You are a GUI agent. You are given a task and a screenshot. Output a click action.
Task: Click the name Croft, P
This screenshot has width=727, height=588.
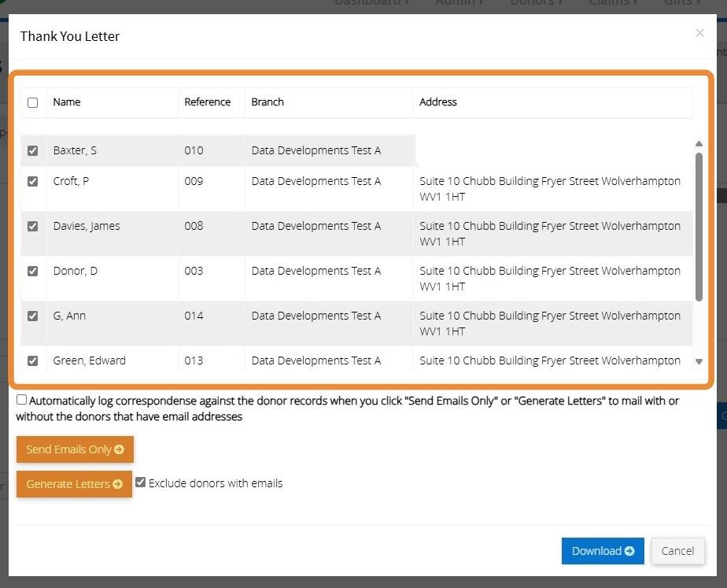click(x=71, y=181)
